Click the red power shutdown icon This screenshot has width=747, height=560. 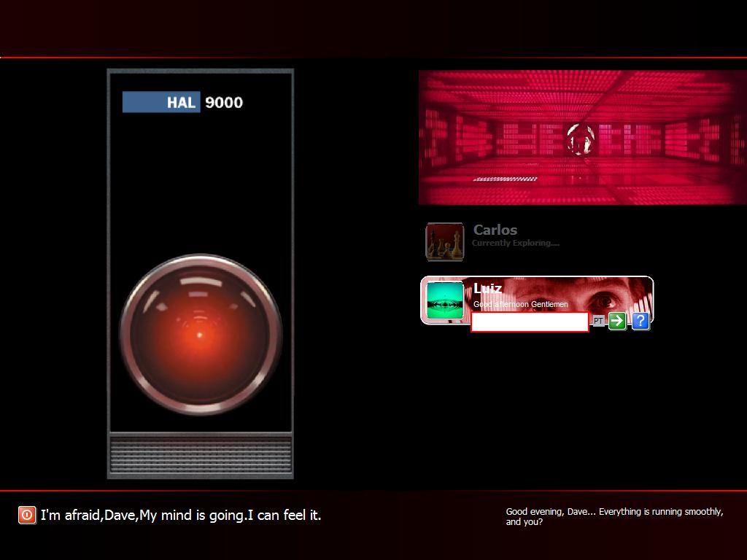tap(27, 515)
